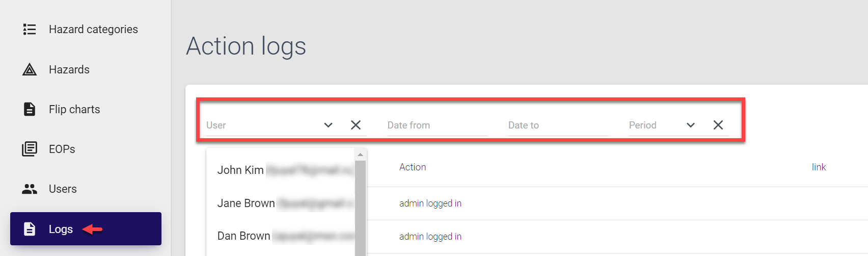
Task: Pick Dan Brown from the user list
Action: [243, 236]
